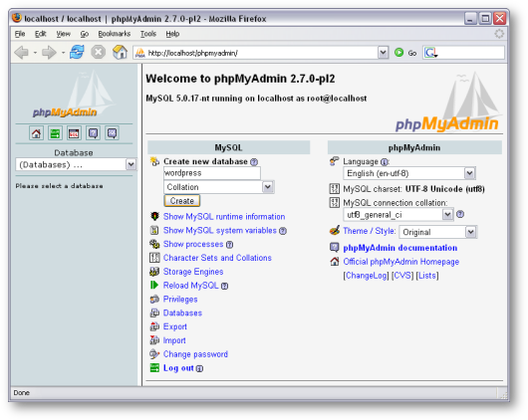Open Character Sets and Collations link
The image size is (528, 420).
217,258
